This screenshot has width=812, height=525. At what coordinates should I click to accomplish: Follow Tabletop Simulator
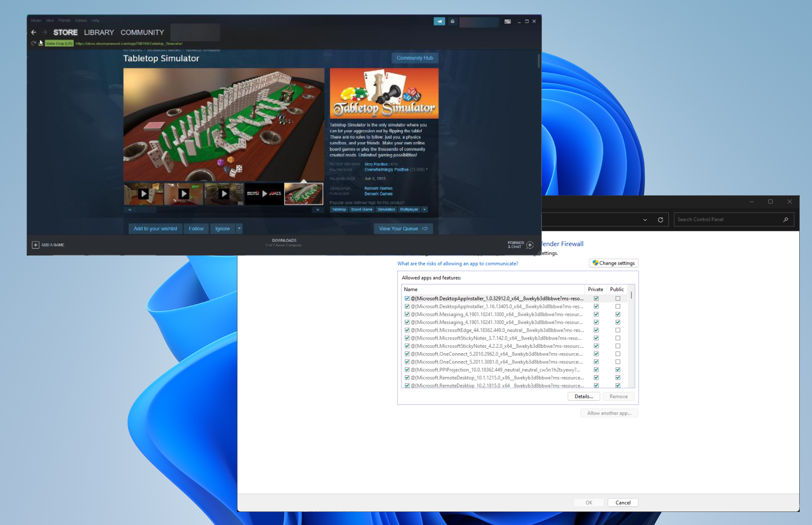click(196, 228)
